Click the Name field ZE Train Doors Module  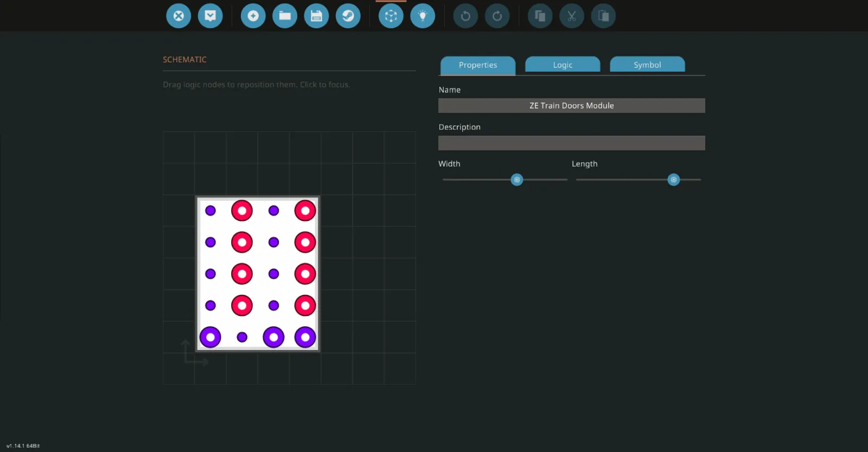coord(571,105)
